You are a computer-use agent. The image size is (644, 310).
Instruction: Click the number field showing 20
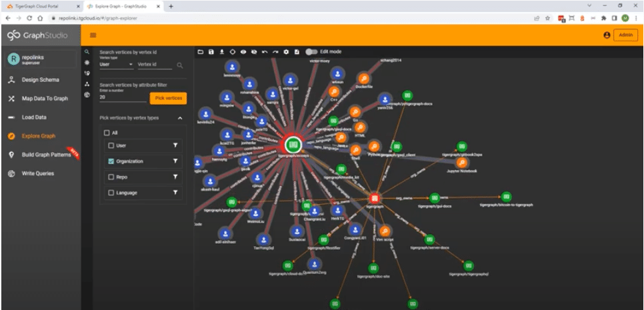tap(123, 97)
